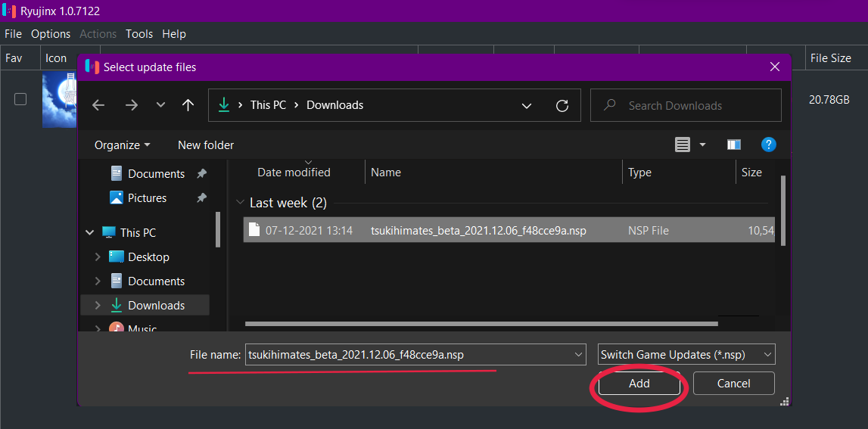Sort Ryujinx list by the Fav column
Image resolution: width=868 pixels, height=429 pixels.
[x=14, y=58]
